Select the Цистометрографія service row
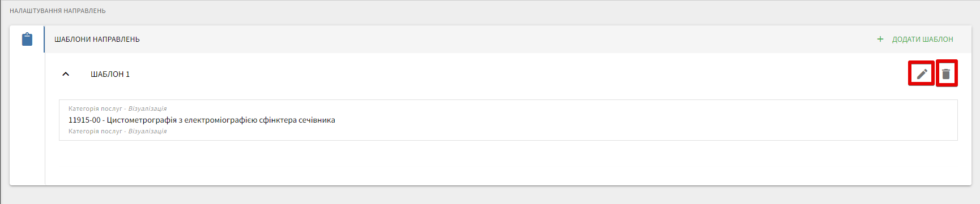Viewport: 980px width, 204px height. click(508, 120)
